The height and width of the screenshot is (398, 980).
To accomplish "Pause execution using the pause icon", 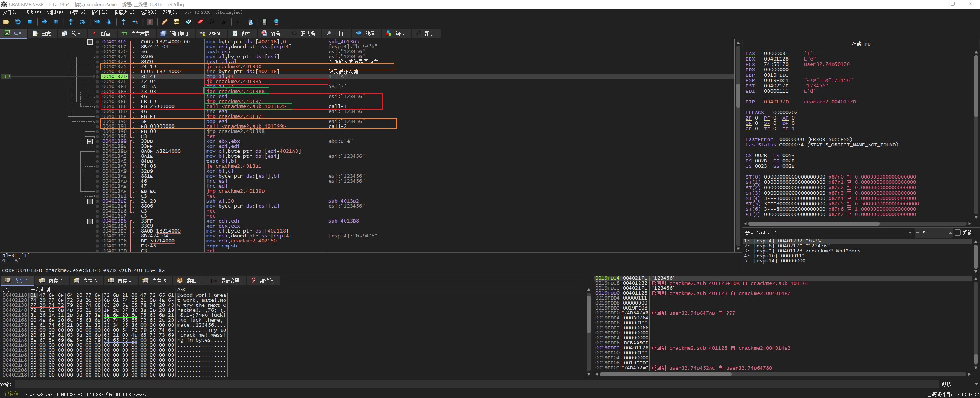I will (56, 22).
